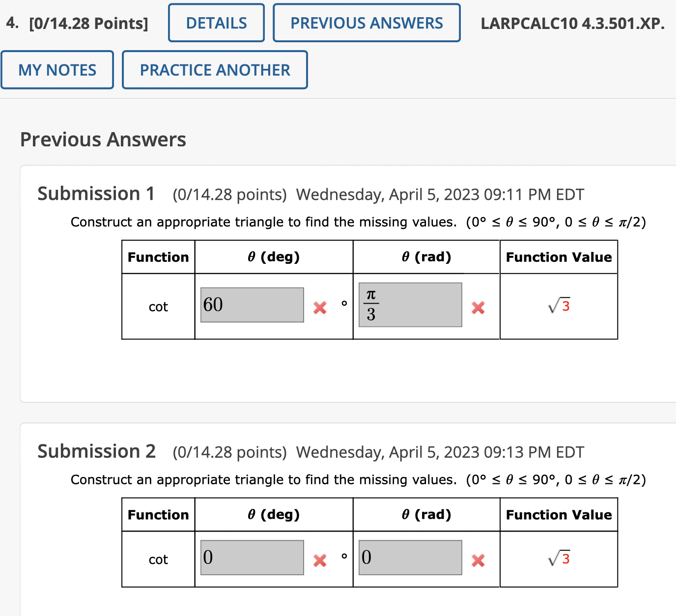Select the input field containing 60
676x616 pixels.
(252, 305)
